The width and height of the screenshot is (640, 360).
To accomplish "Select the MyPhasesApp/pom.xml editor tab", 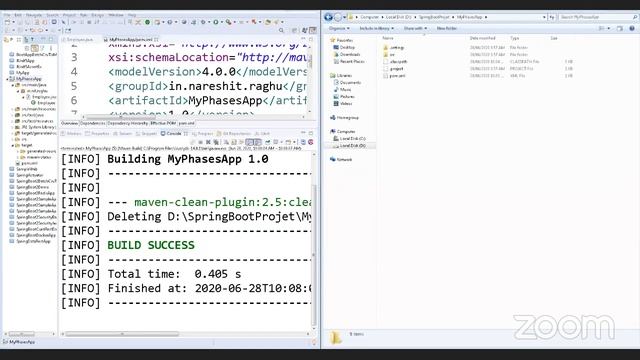I will pyautogui.click(x=131, y=40).
